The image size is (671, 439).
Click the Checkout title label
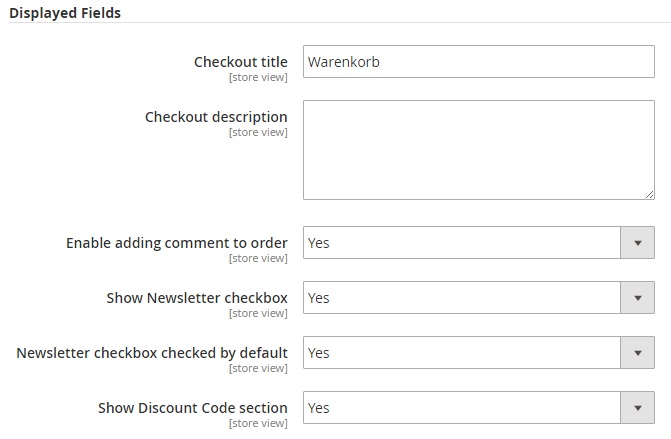(240, 62)
